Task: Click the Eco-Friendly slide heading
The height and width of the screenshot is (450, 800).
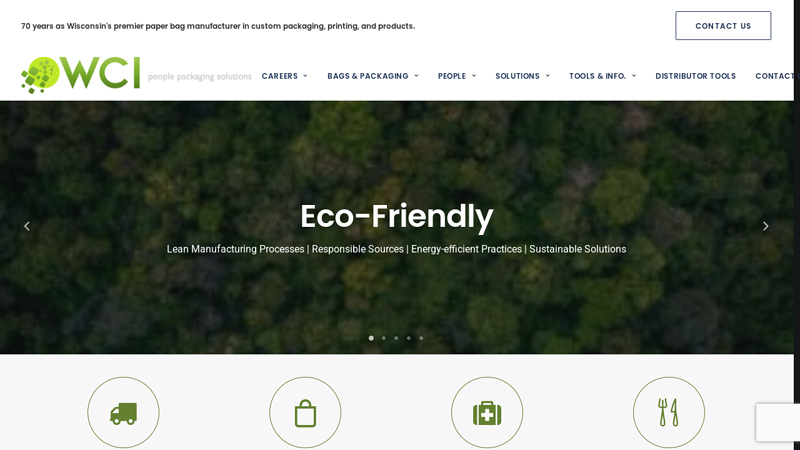Action: (x=396, y=216)
